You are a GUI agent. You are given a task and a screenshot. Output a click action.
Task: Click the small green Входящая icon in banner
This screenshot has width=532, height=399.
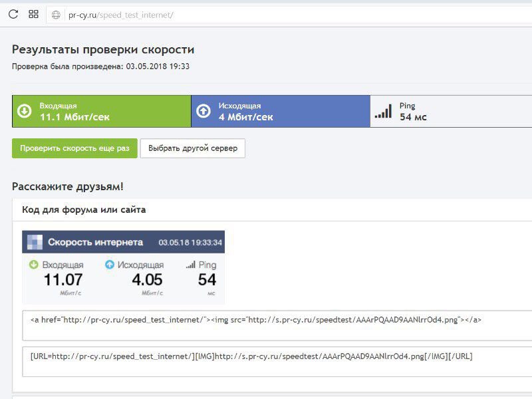pyautogui.click(x=34, y=264)
